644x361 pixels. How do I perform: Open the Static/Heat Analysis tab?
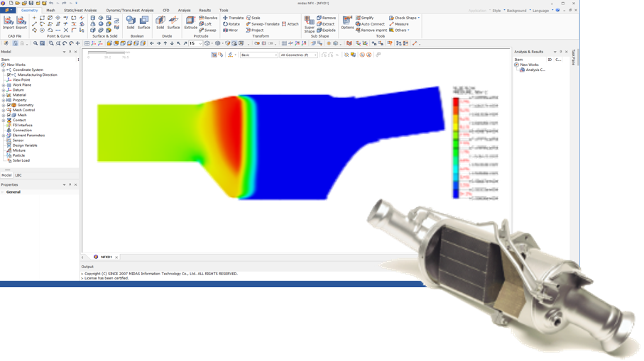(x=80, y=10)
